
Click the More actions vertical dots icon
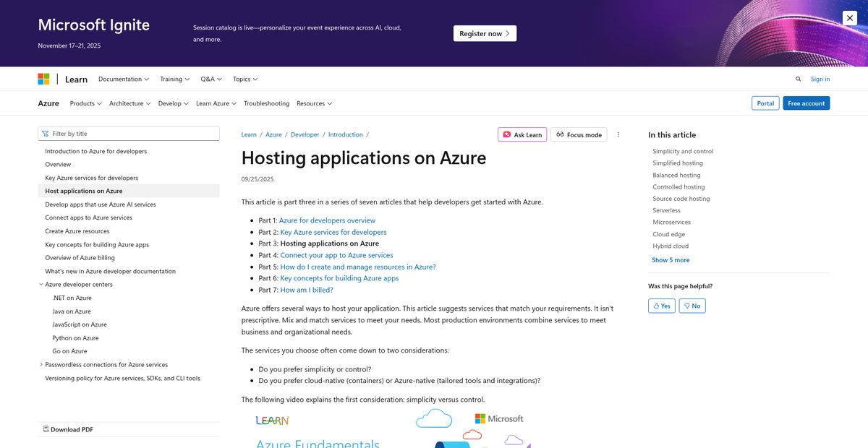pyautogui.click(x=618, y=134)
